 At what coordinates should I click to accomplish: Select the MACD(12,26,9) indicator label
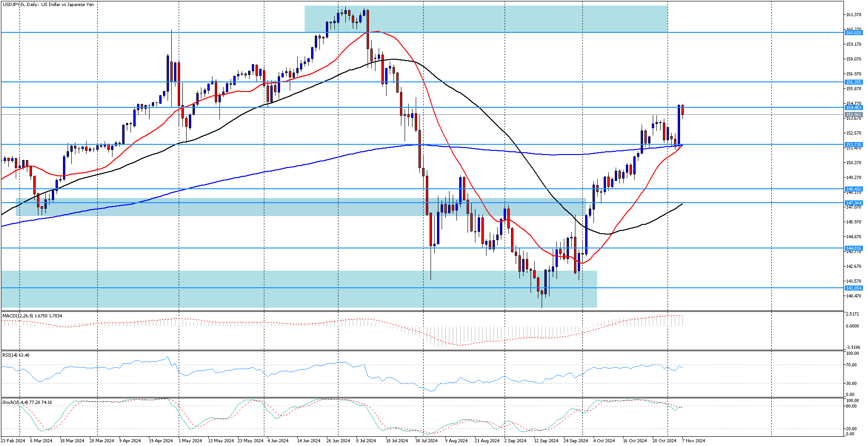point(32,316)
